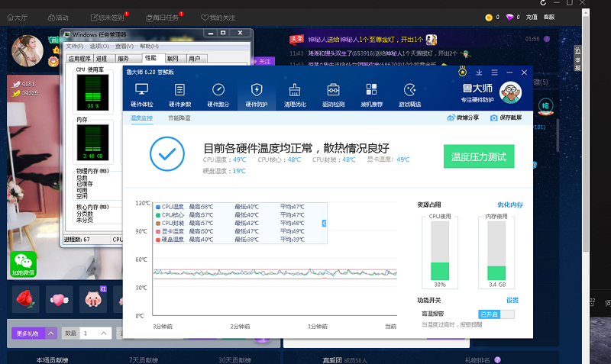Switch to 30天贡献榜 tab
611x364 pixels.
coord(234,360)
